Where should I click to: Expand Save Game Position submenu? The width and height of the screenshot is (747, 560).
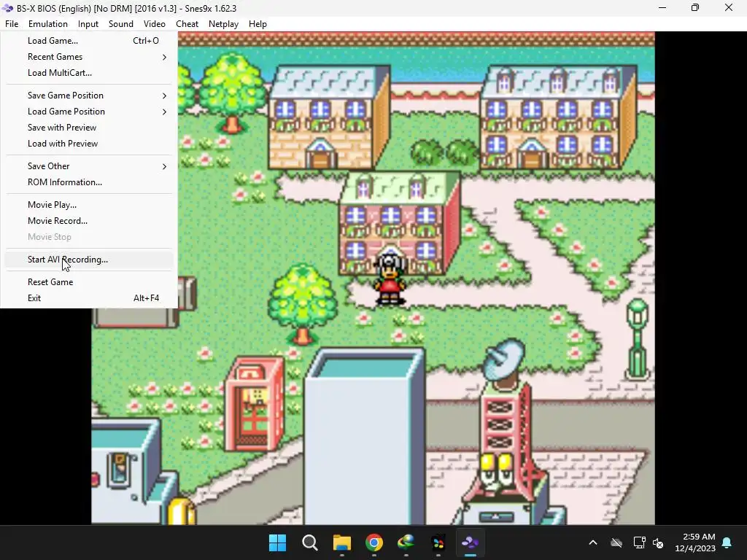click(x=89, y=96)
